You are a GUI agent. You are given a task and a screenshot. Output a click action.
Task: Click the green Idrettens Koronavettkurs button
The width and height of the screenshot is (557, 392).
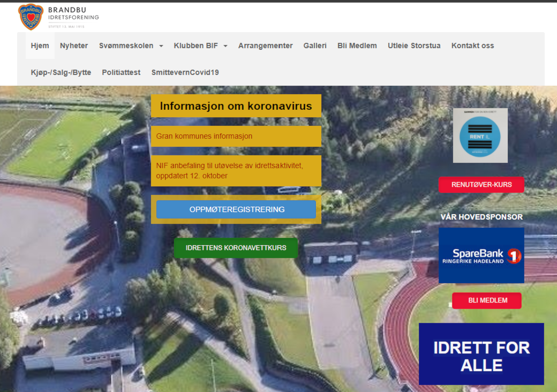[236, 248]
